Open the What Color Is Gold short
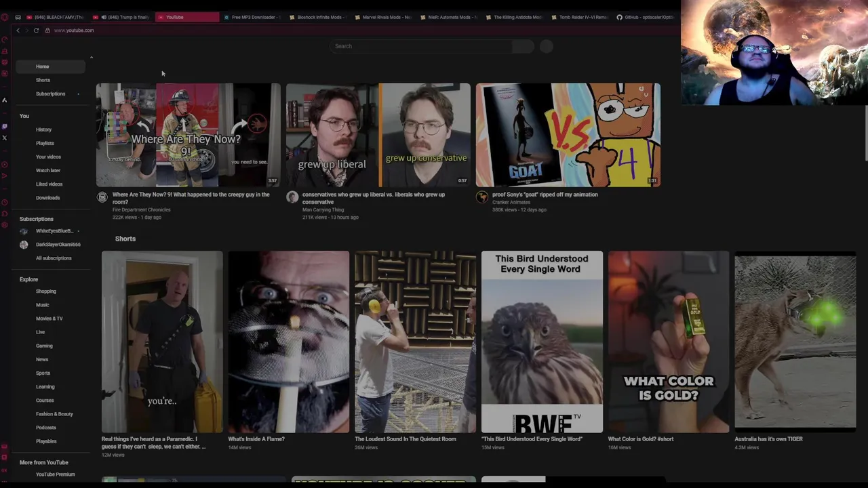The height and width of the screenshot is (488, 868). (669, 342)
